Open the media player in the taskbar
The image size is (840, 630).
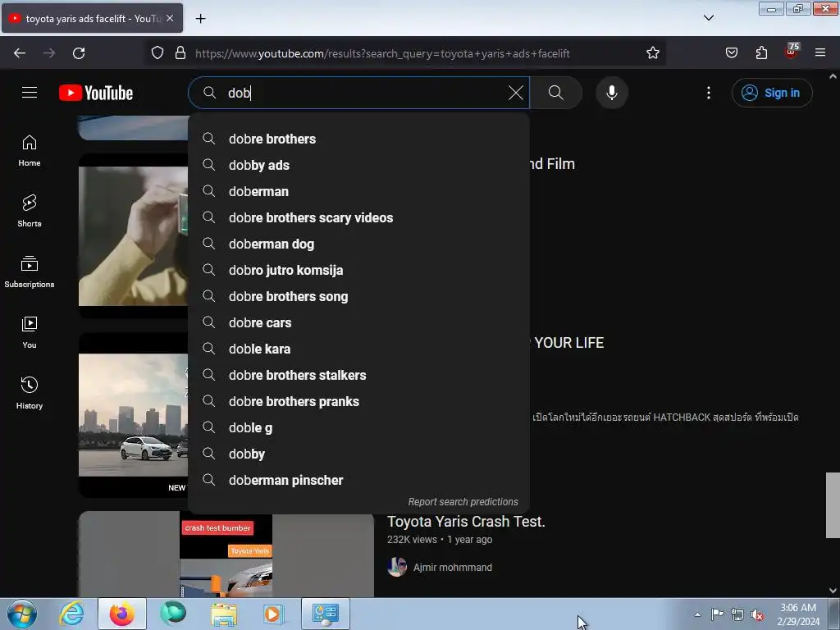point(274,614)
